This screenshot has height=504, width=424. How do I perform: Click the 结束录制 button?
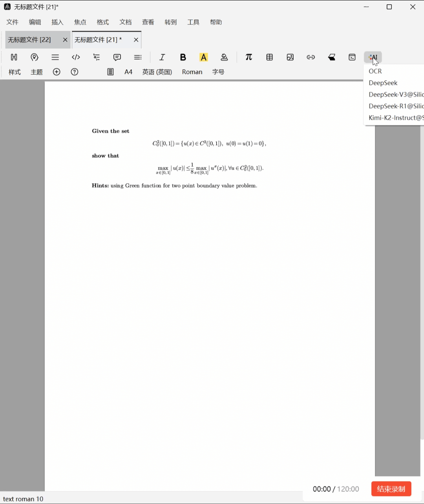pos(391,489)
